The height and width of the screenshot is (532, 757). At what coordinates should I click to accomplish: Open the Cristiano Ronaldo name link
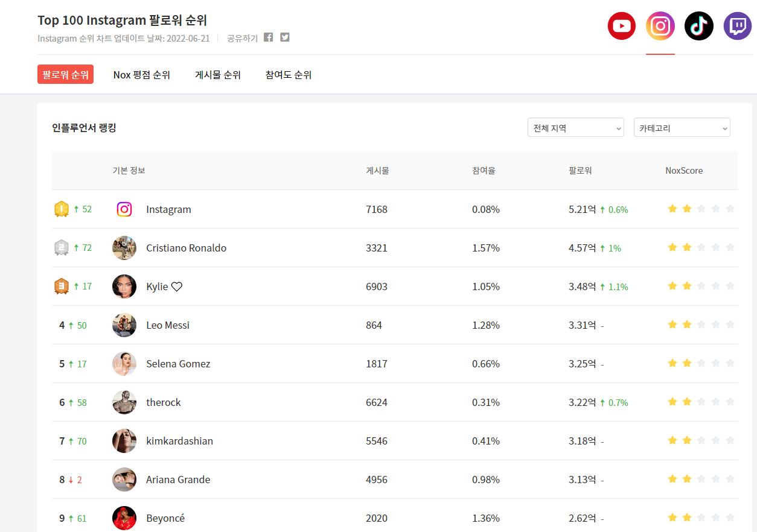tap(187, 248)
